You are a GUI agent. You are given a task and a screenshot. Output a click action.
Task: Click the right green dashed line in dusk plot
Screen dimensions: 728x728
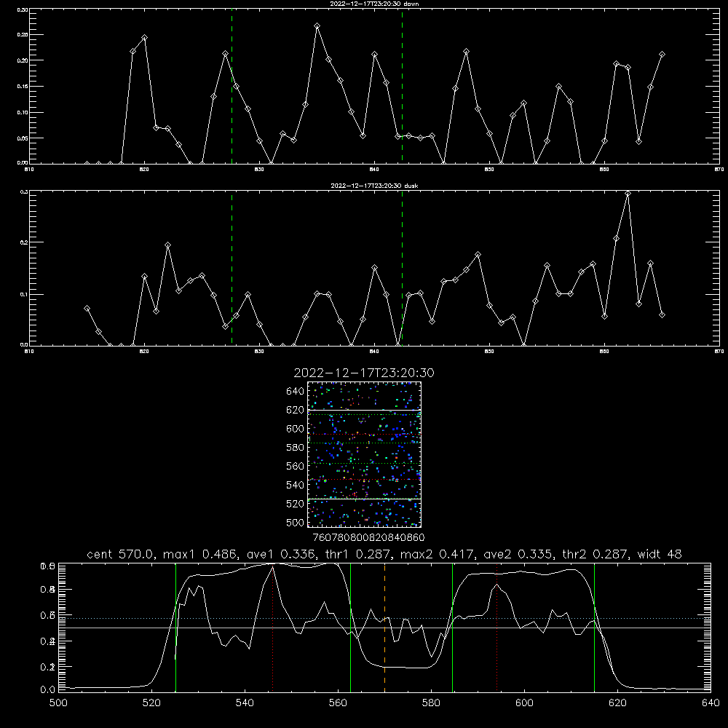tap(402, 268)
